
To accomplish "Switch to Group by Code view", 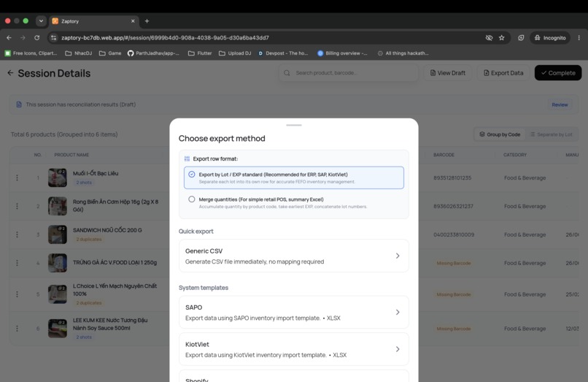I will (500, 134).
